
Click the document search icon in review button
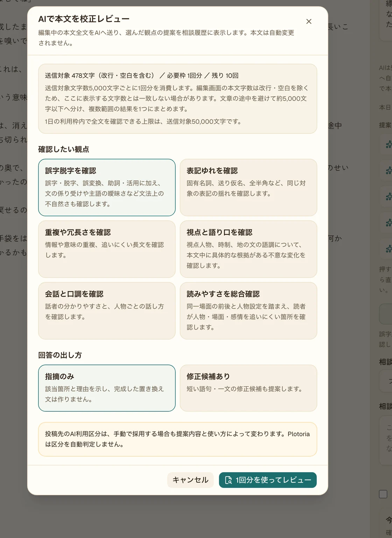228,480
